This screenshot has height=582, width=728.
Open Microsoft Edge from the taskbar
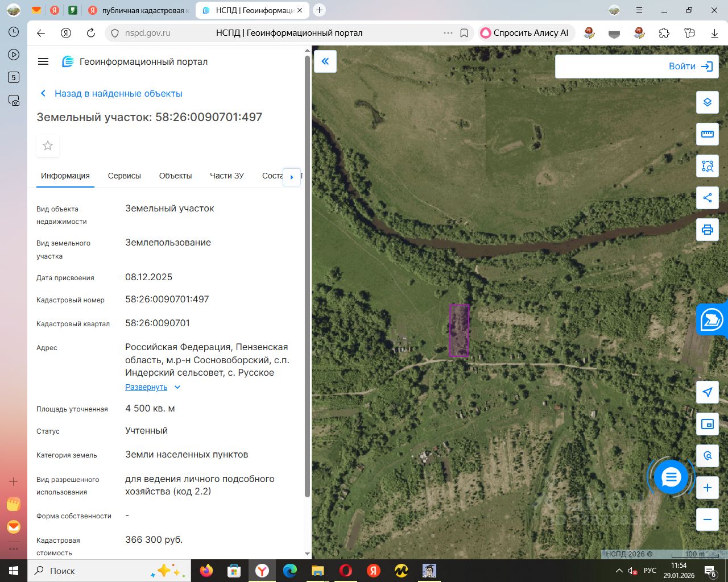click(x=290, y=571)
